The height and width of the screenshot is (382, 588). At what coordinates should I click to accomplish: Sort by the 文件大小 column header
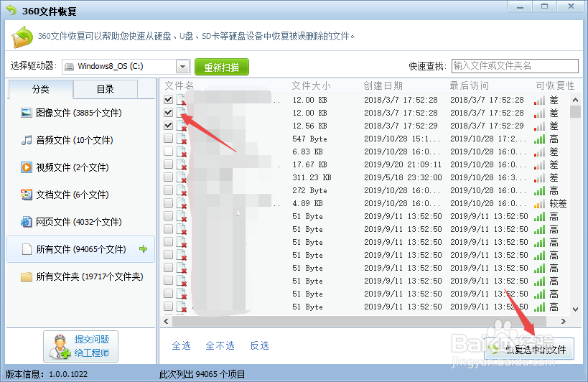pos(312,86)
